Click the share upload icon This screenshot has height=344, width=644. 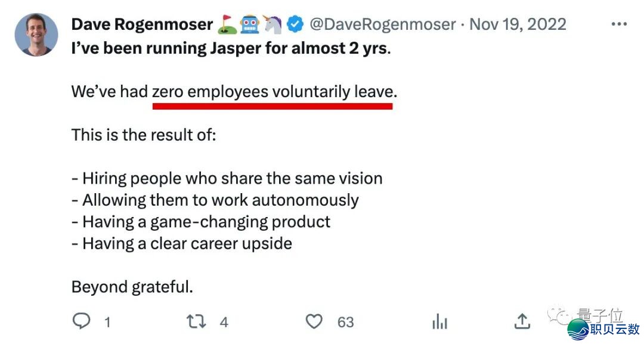click(x=522, y=322)
